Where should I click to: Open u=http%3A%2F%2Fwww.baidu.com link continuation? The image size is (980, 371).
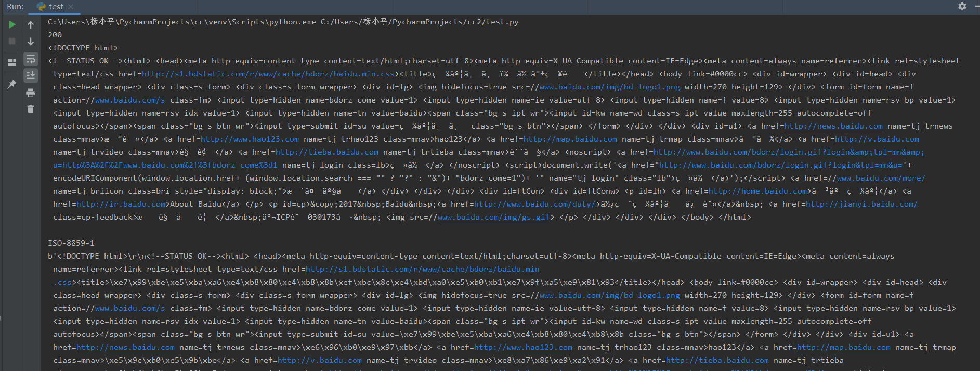pos(165,165)
